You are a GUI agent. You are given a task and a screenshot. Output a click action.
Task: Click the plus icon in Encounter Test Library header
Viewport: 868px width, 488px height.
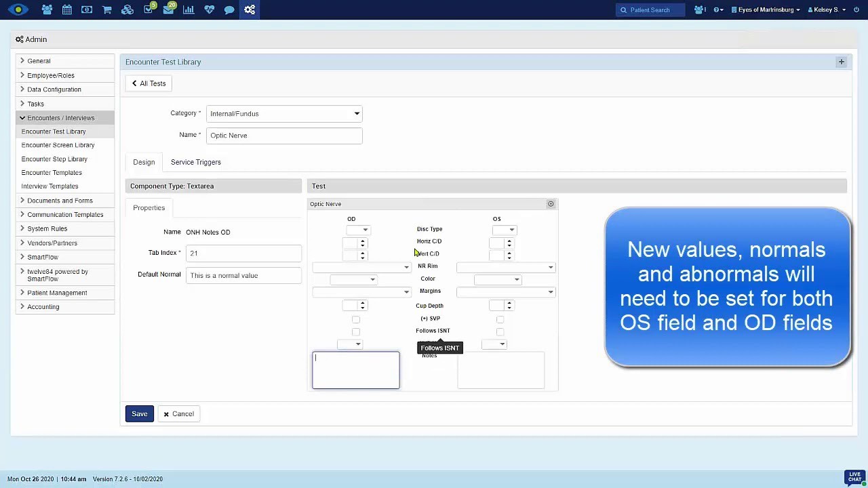(x=841, y=62)
